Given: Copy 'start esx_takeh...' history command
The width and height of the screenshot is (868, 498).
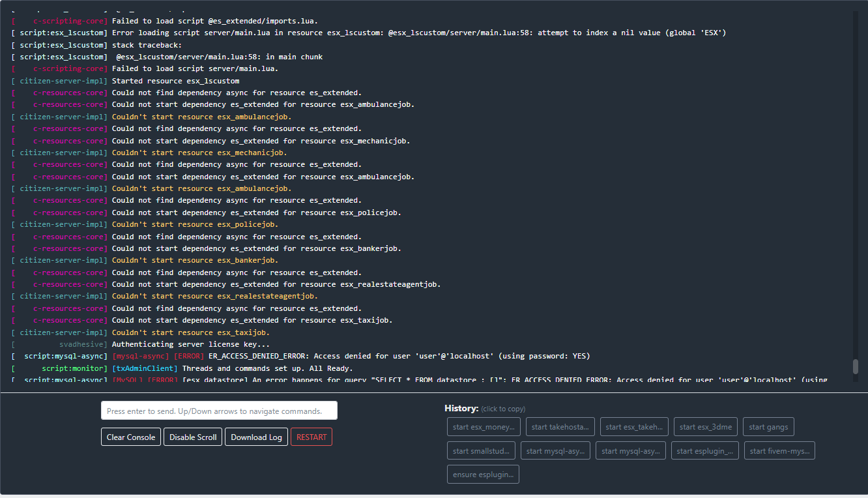Looking at the screenshot, I should [x=634, y=427].
